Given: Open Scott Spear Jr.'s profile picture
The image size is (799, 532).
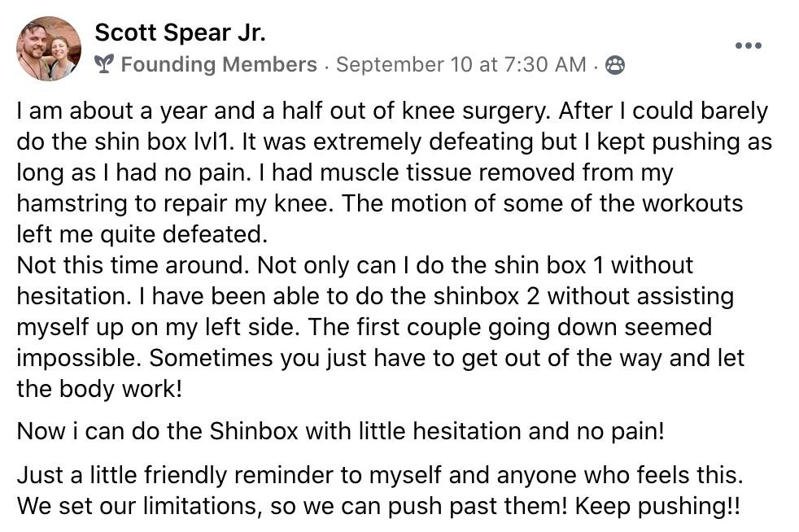Looking at the screenshot, I should tap(49, 49).
